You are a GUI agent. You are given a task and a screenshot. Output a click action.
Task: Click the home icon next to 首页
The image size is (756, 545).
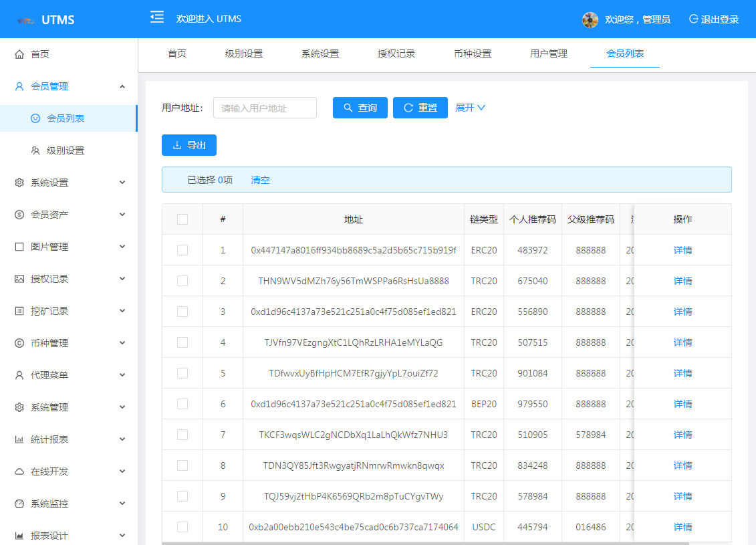coord(19,54)
